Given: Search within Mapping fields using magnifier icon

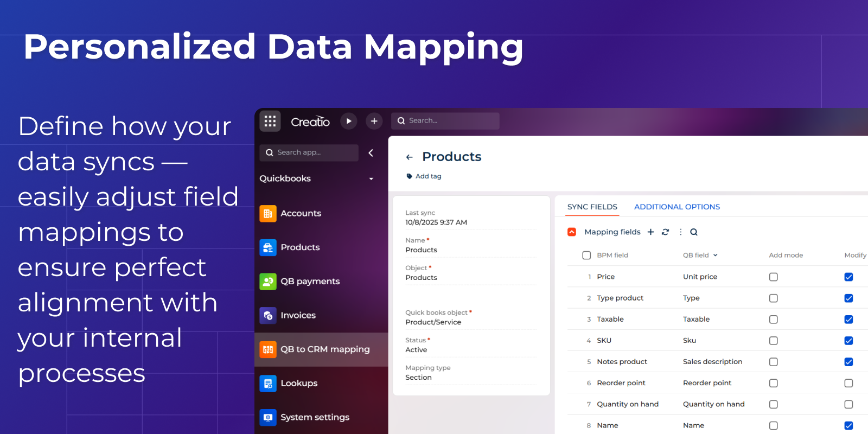Looking at the screenshot, I should pyautogui.click(x=694, y=232).
